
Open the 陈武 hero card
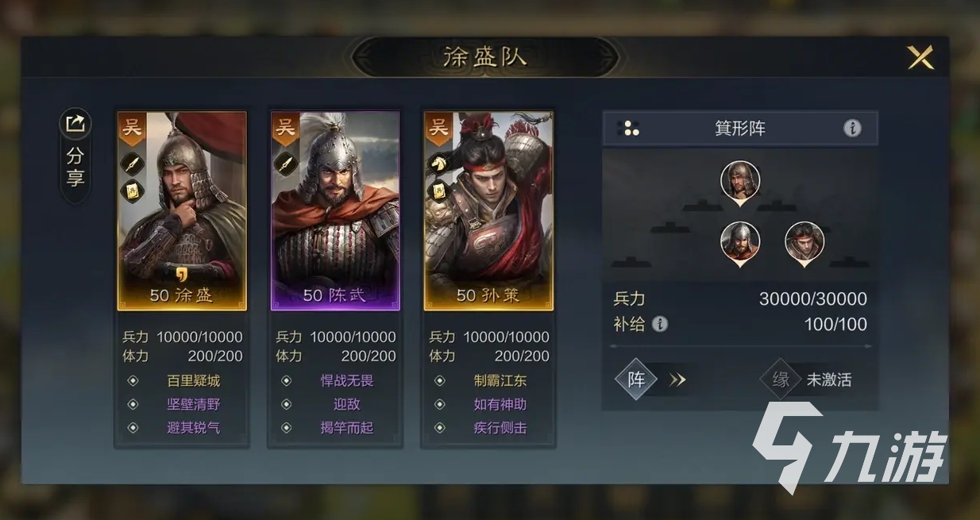pyautogui.click(x=335, y=210)
